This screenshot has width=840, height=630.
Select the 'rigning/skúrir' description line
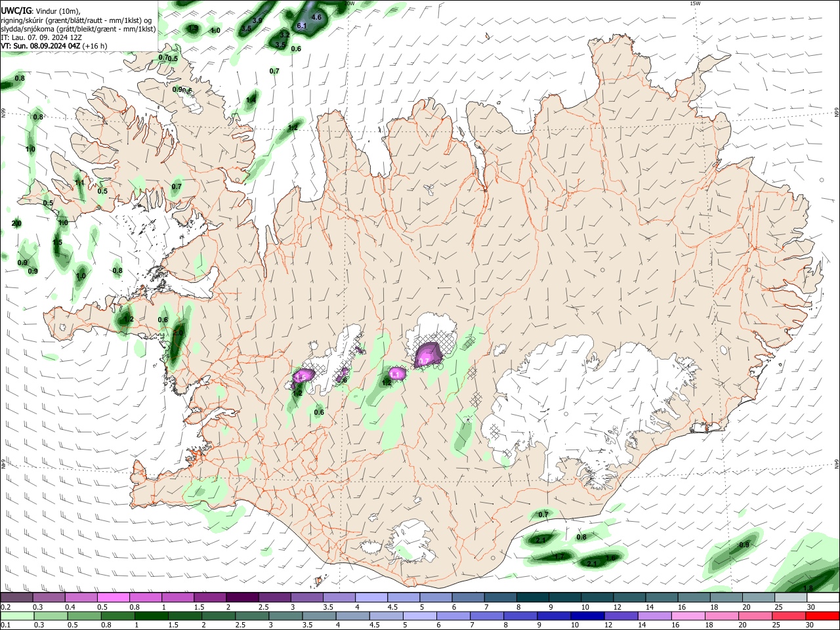[77, 20]
